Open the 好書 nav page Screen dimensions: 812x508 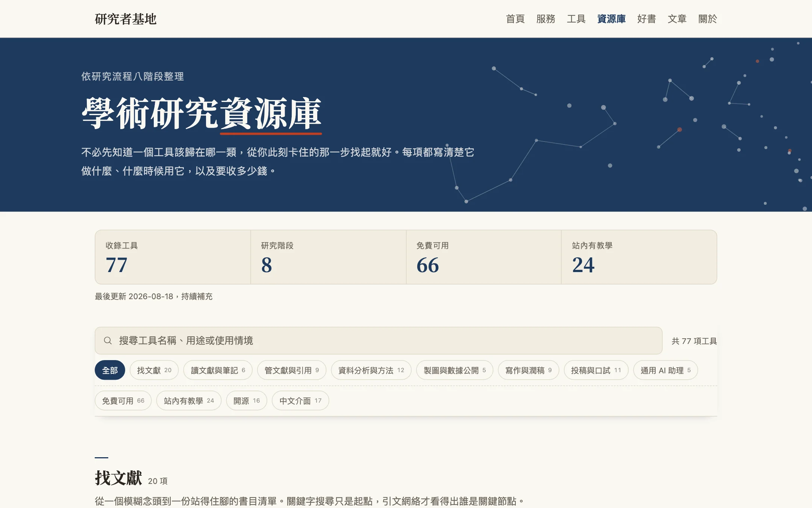(x=647, y=19)
